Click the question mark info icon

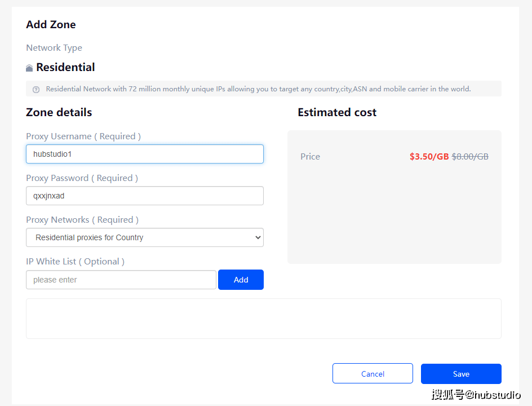[36, 89]
